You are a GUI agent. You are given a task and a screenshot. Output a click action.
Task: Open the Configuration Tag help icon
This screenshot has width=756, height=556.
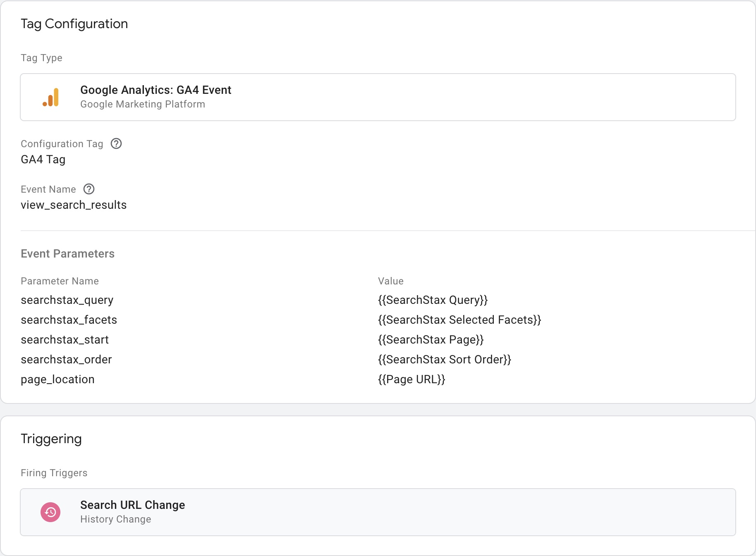tap(117, 143)
